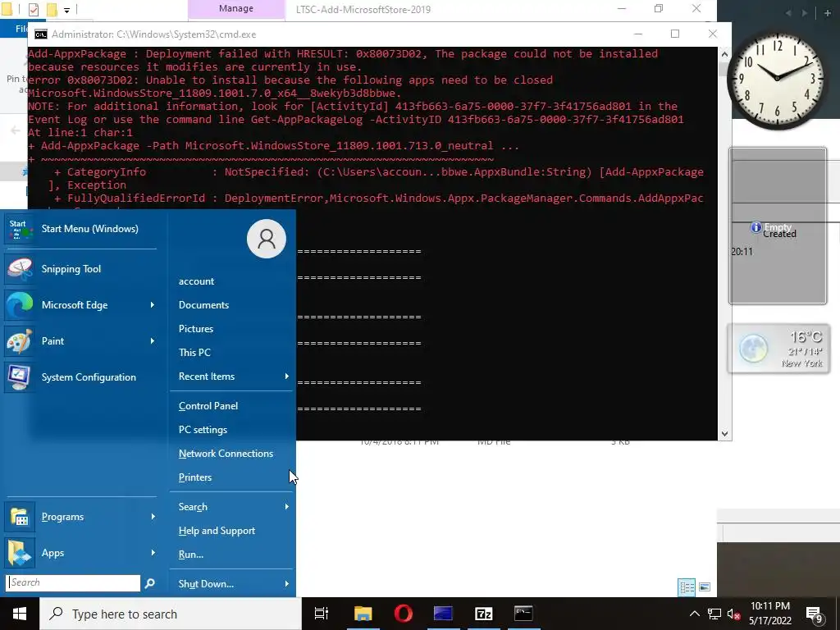Expand the Programs submenu arrow
840x630 pixels.
pyautogui.click(x=153, y=517)
